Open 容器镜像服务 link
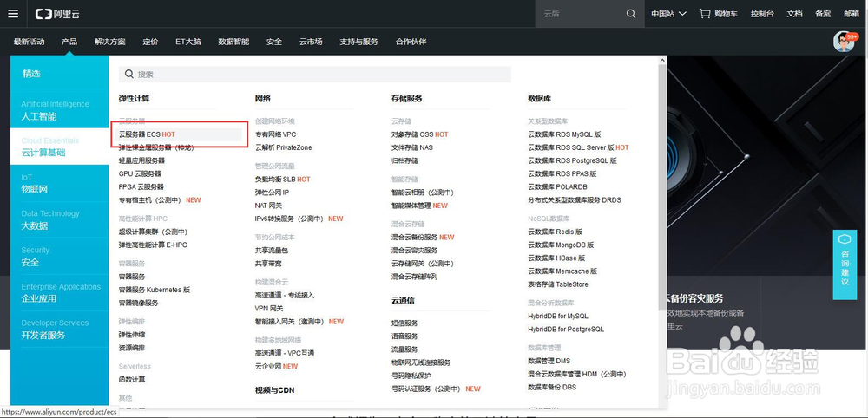The image size is (868, 418). (138, 303)
